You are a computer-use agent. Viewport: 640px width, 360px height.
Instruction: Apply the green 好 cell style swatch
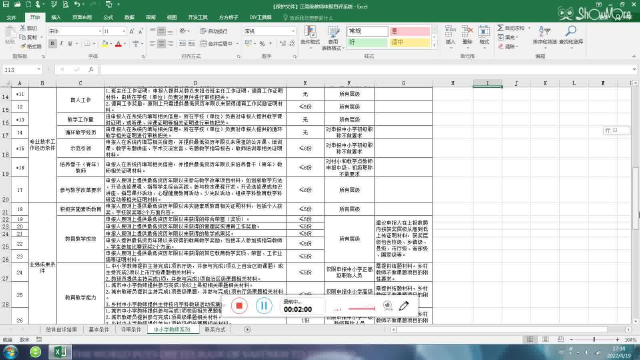click(367, 42)
